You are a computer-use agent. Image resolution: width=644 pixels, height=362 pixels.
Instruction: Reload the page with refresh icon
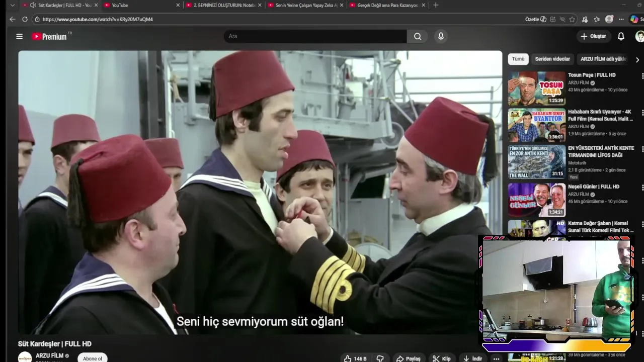click(25, 19)
